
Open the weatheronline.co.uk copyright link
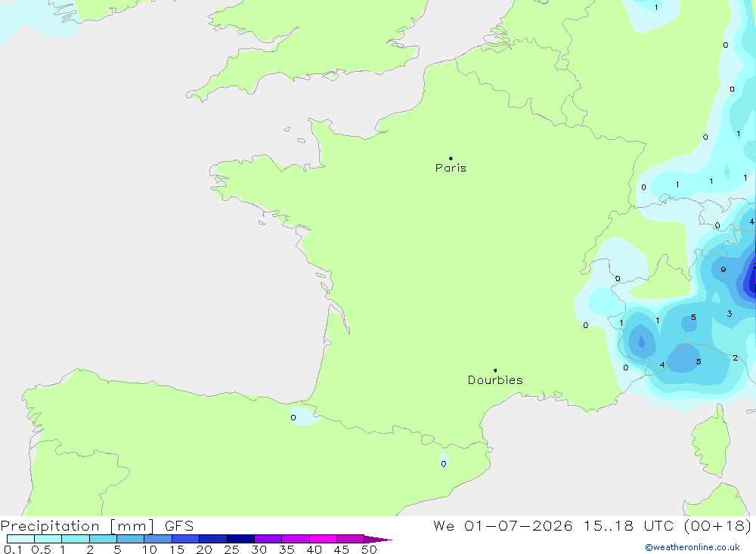tap(692, 547)
